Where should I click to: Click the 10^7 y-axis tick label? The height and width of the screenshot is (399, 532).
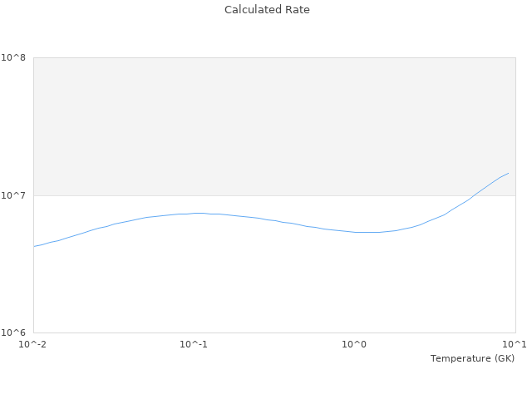tap(14, 195)
